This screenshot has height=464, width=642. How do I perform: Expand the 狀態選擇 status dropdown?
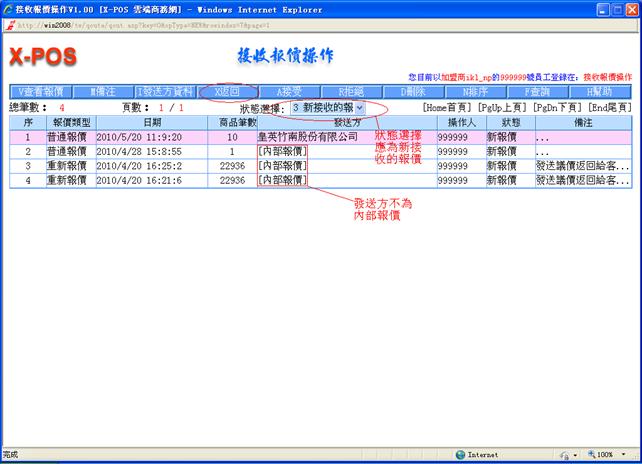click(x=359, y=107)
